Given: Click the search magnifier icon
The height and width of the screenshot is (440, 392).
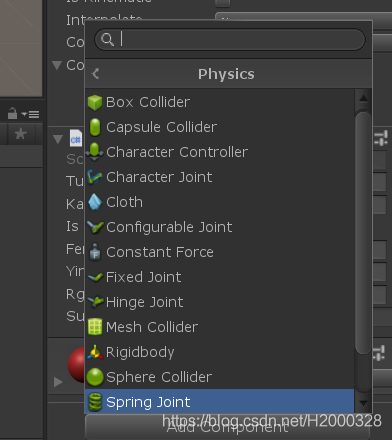Looking at the screenshot, I should coord(107,39).
